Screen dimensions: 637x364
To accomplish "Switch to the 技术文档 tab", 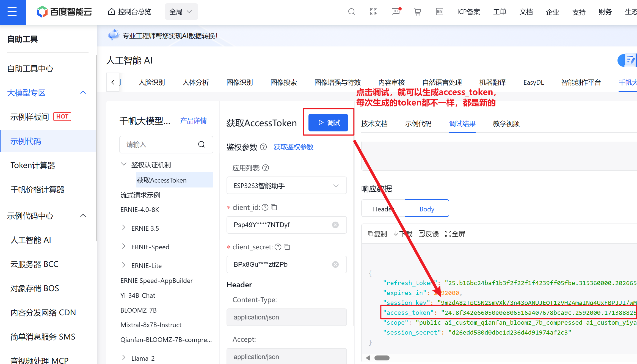I will pyautogui.click(x=374, y=124).
